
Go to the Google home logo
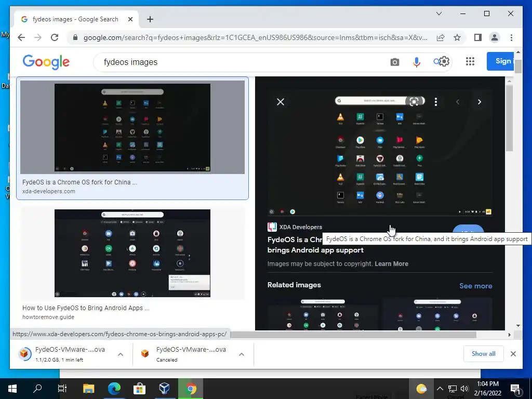[x=46, y=62]
